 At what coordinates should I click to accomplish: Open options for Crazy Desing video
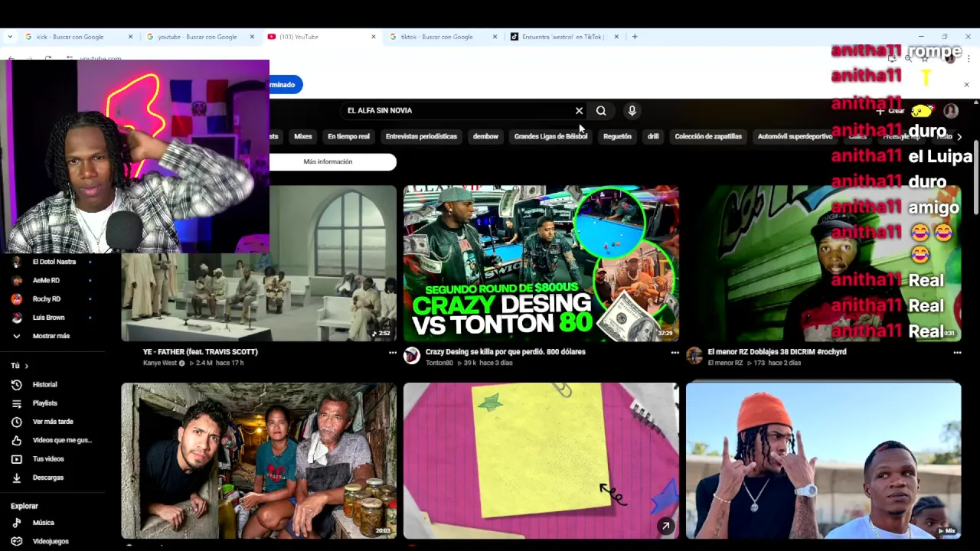pyautogui.click(x=675, y=353)
